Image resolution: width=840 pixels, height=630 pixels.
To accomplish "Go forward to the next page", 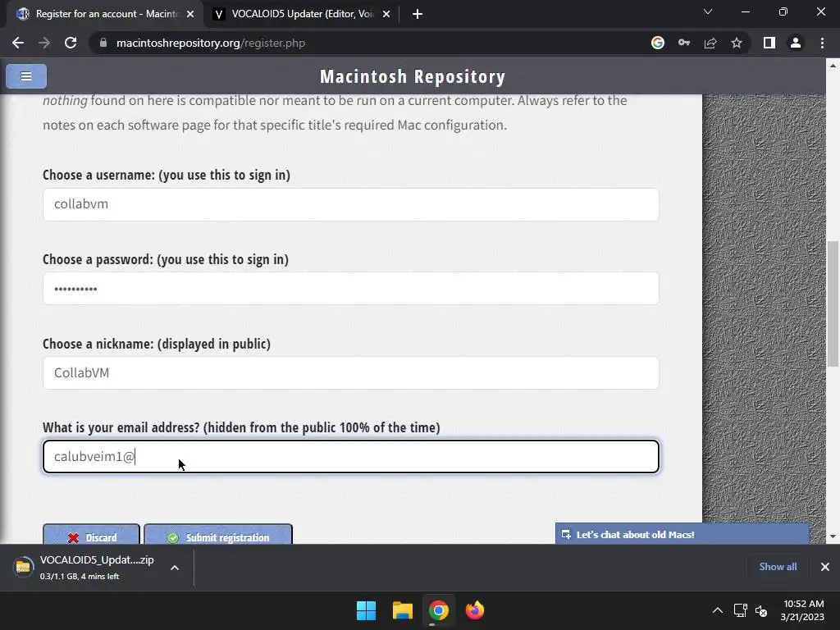I will click(44, 43).
